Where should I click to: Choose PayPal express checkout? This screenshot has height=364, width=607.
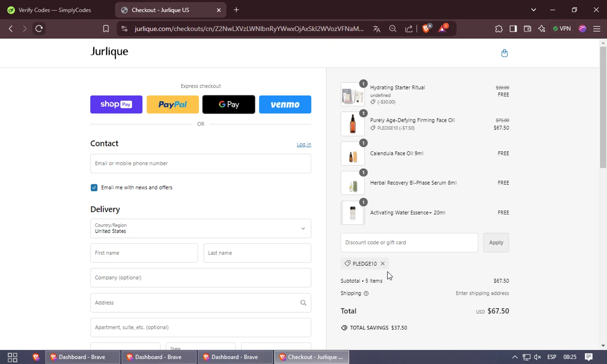(173, 104)
